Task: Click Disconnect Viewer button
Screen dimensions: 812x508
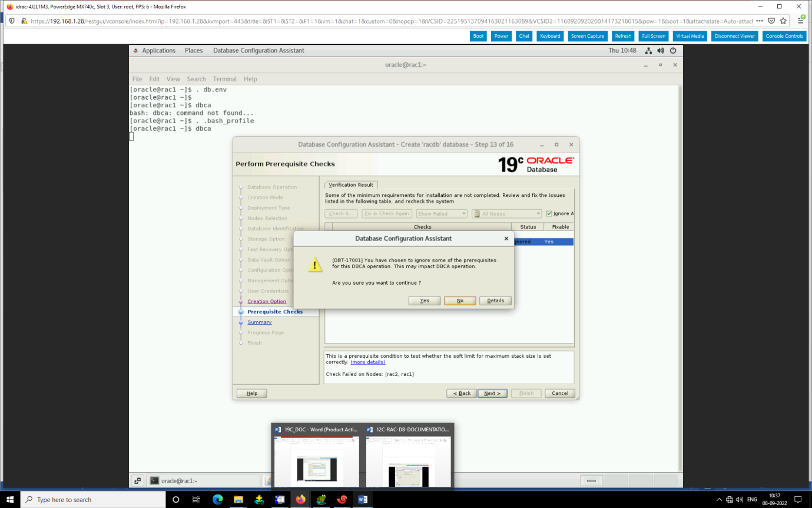Action: tap(735, 36)
